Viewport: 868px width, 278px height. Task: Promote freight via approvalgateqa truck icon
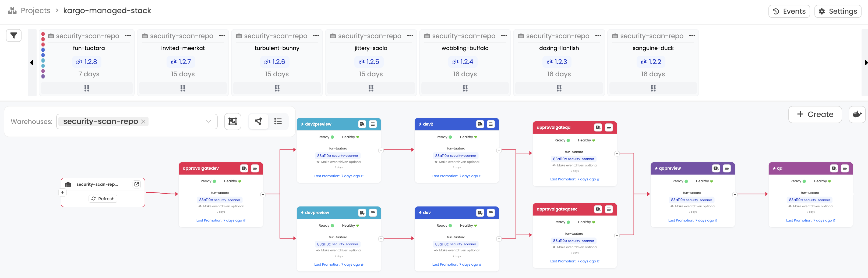click(598, 127)
